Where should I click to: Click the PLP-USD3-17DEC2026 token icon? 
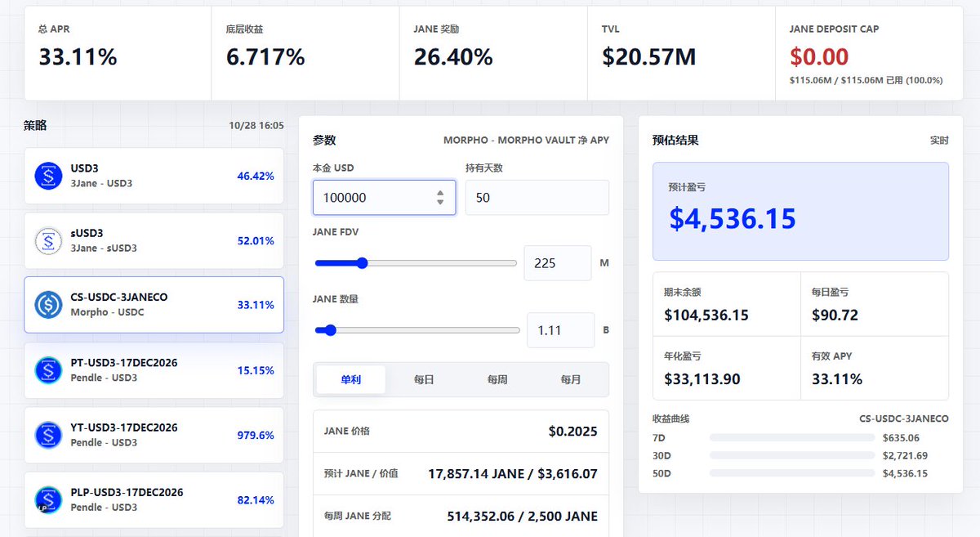(48, 499)
